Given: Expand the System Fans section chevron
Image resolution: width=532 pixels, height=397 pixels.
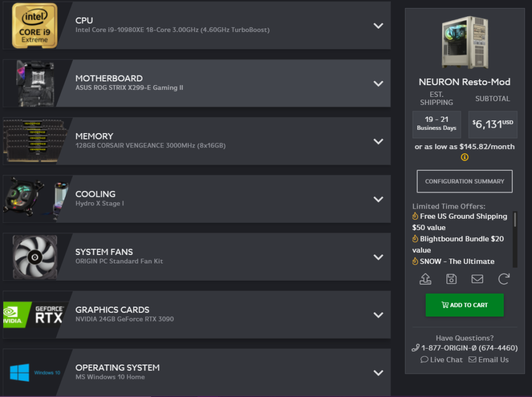Looking at the screenshot, I should click(x=378, y=257).
